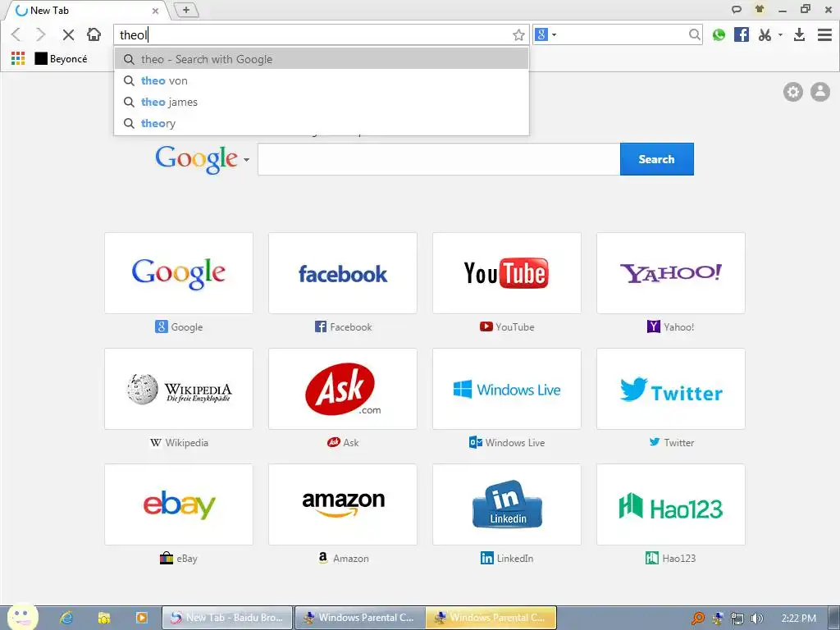Switch to New Tab - Baidu Browser taskbar button
Image resolution: width=840 pixels, height=630 pixels.
coord(227,618)
